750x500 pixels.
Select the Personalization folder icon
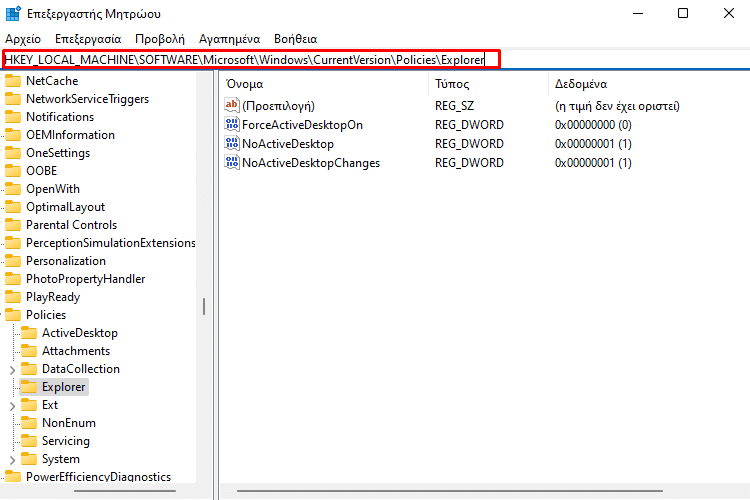13,261
